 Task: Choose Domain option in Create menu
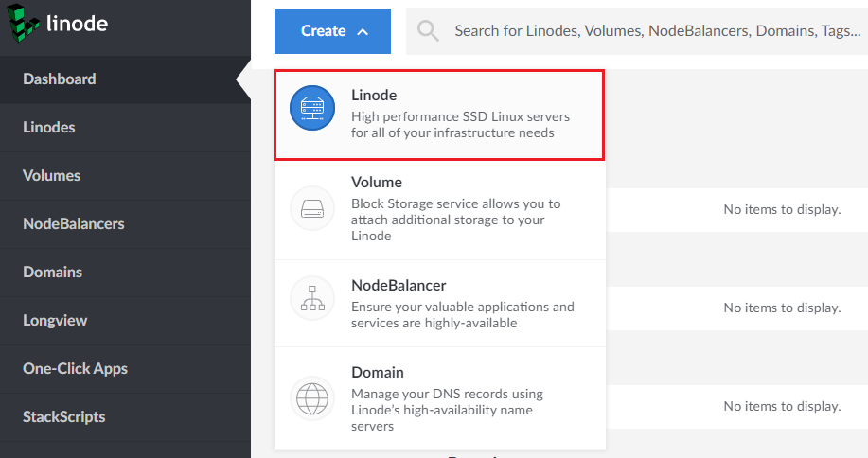point(439,398)
